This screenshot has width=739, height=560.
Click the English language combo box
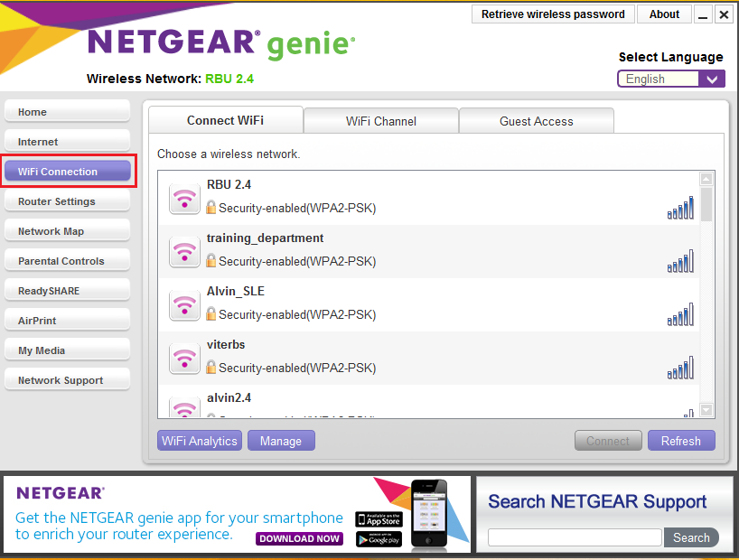(671, 79)
